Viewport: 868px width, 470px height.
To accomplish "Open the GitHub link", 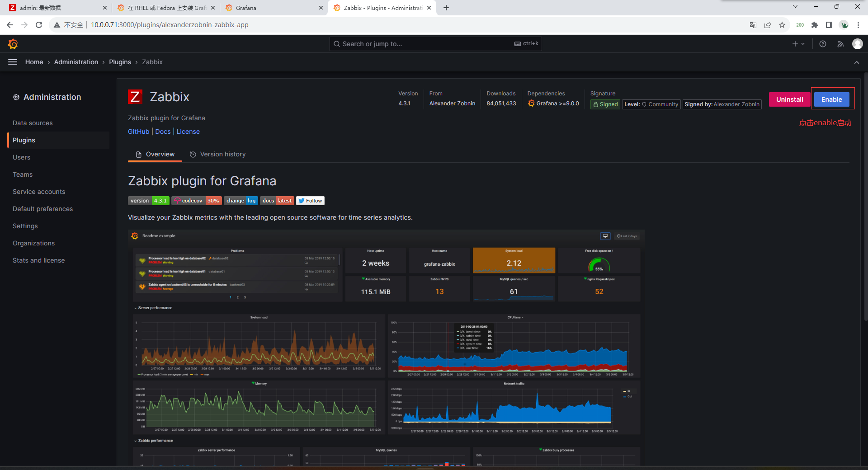I will (x=138, y=132).
